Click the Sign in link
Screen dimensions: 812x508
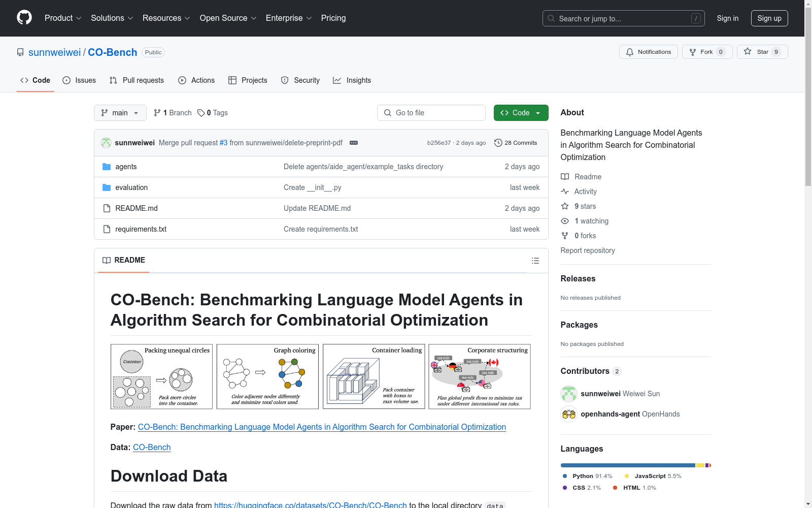coord(728,18)
